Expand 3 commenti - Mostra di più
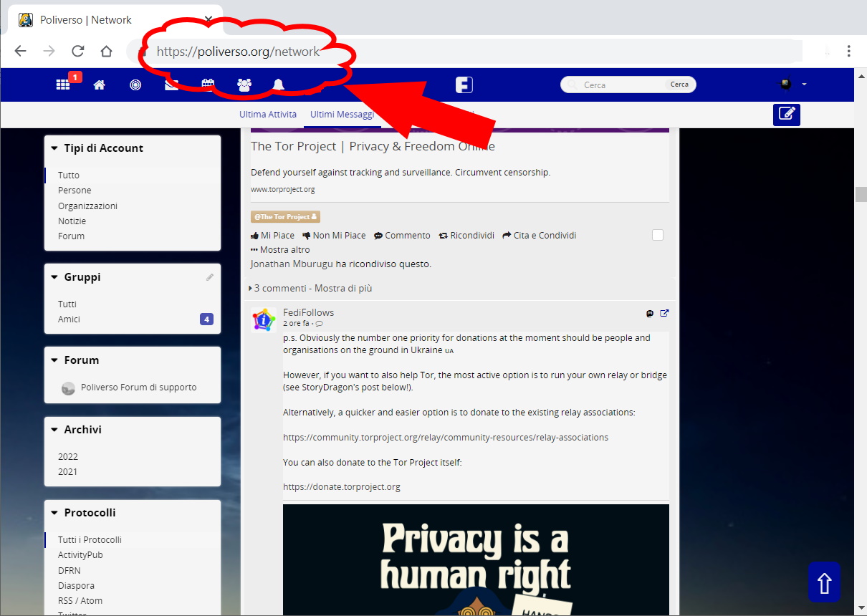867x616 pixels. pos(310,288)
